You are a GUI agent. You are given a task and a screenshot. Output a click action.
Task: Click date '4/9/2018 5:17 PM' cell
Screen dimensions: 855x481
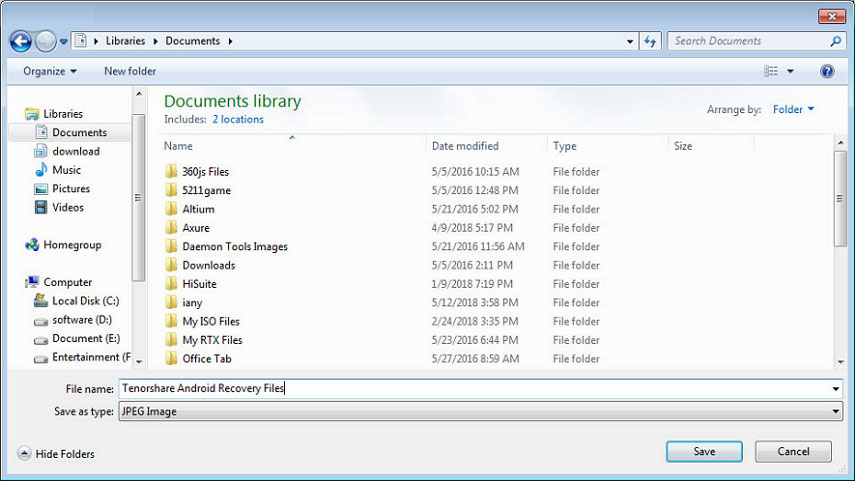click(x=472, y=228)
